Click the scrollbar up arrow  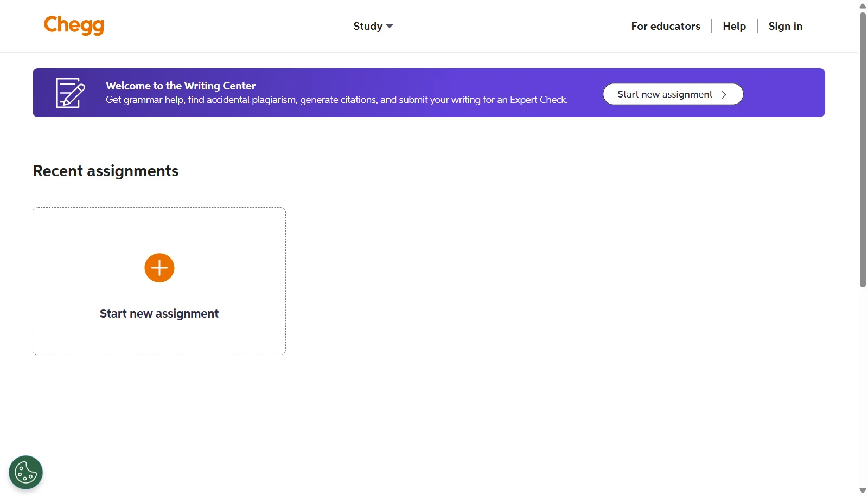pos(863,6)
